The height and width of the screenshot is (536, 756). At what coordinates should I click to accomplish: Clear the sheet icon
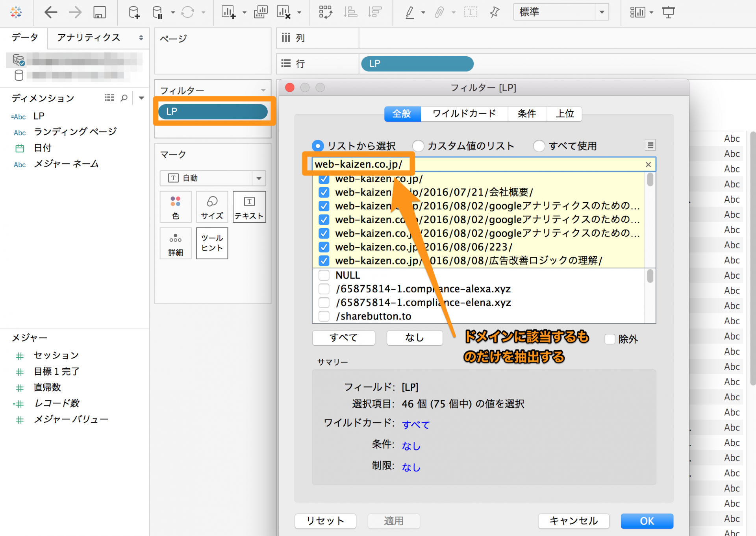[283, 12]
